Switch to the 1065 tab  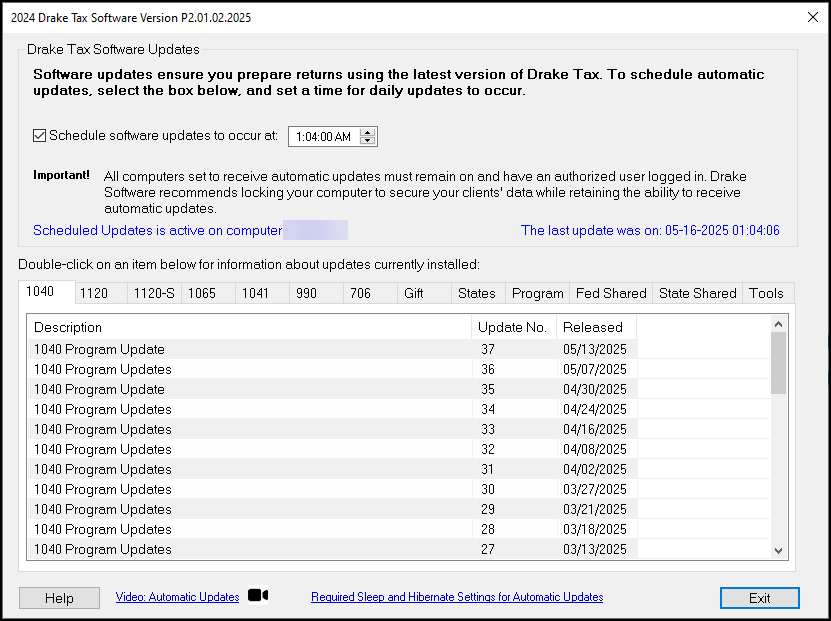(x=208, y=293)
